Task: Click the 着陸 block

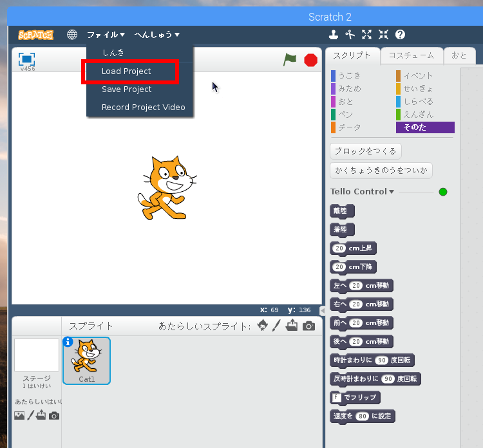Action: [342, 229]
